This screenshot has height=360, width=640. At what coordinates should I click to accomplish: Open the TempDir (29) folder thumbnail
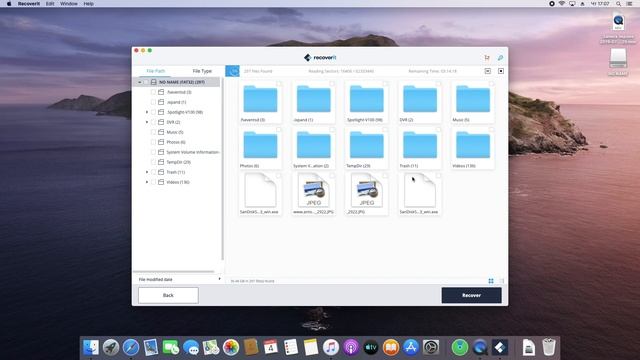click(x=367, y=149)
